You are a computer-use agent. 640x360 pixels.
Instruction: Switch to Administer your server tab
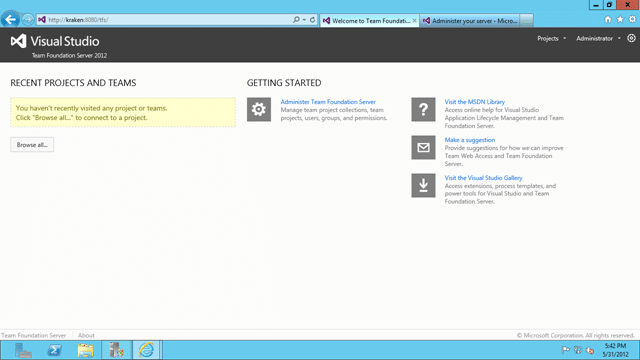[469, 20]
